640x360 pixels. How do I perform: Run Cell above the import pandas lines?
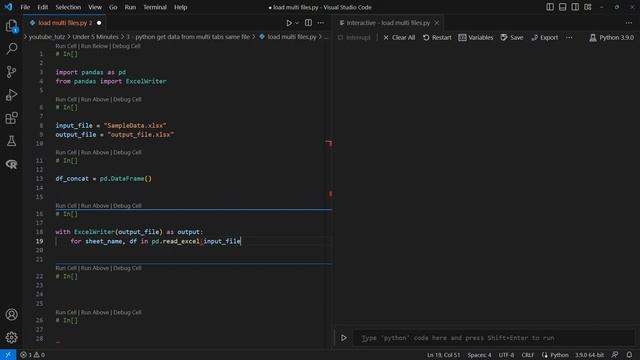[66, 46]
